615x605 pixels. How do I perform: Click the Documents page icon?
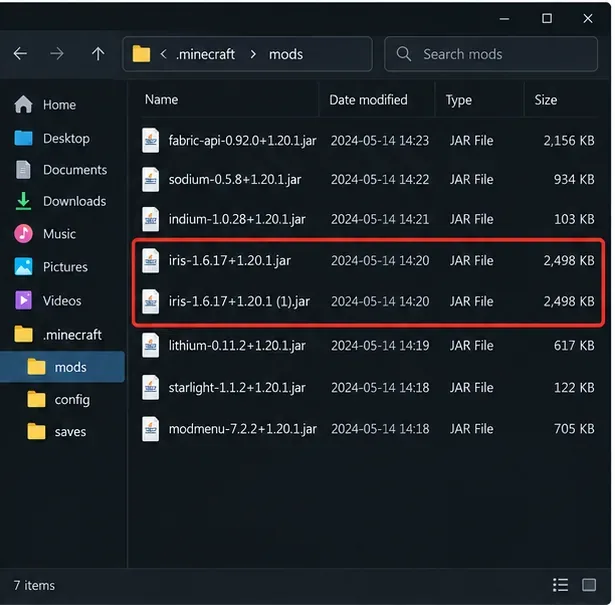pyautogui.click(x=23, y=170)
